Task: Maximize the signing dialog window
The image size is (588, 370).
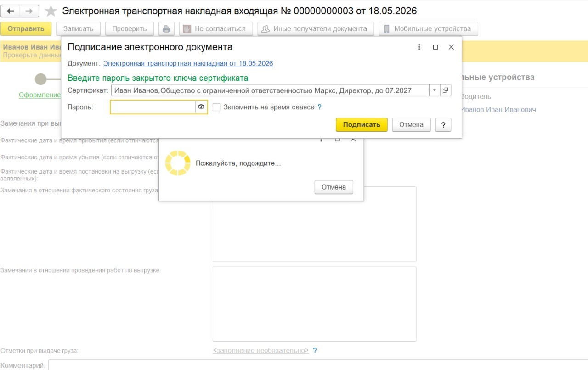Action: [435, 47]
